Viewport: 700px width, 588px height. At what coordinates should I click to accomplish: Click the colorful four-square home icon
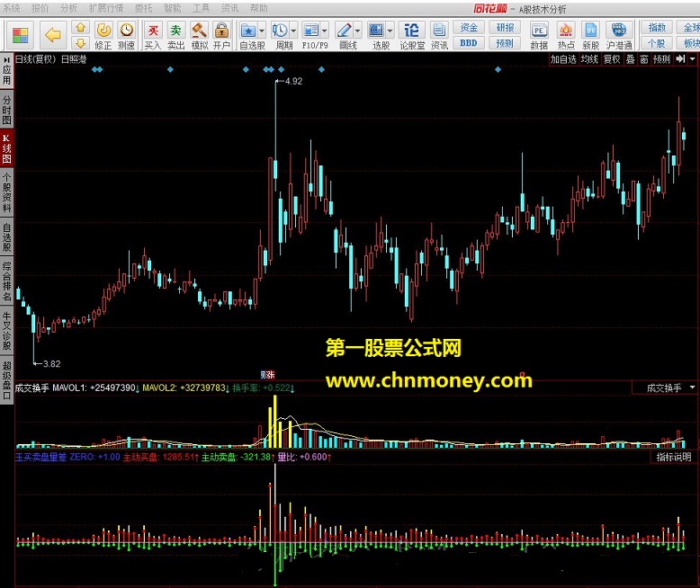pos(20,35)
